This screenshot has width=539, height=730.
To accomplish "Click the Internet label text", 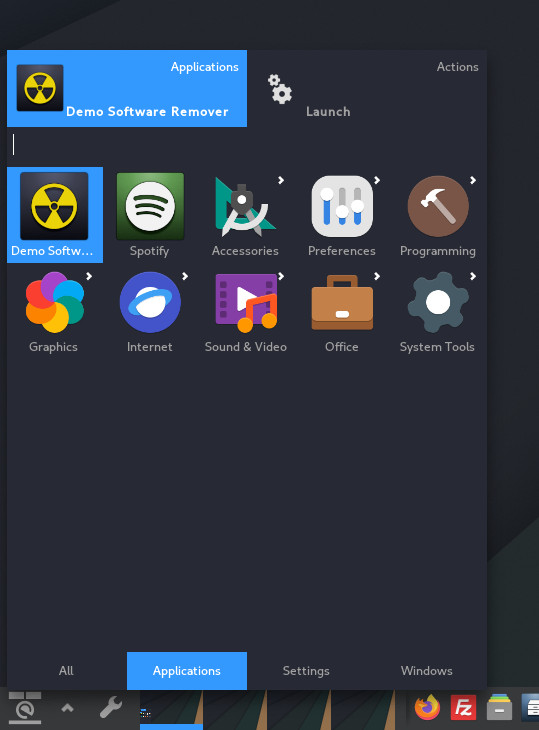I will [x=149, y=347].
